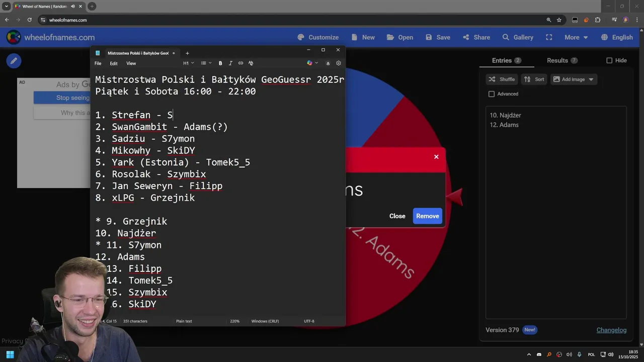
Task: Click the Open button in header
Action: point(400,37)
